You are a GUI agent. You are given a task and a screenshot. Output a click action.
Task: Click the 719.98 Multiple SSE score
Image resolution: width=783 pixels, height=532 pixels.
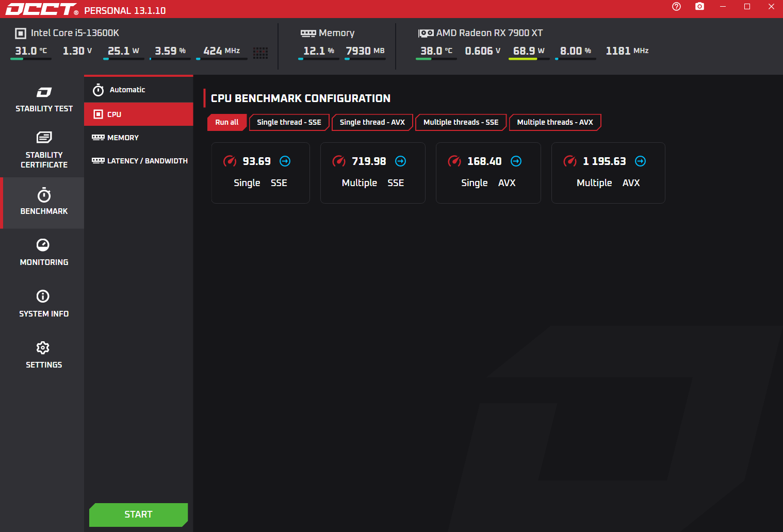click(x=369, y=161)
